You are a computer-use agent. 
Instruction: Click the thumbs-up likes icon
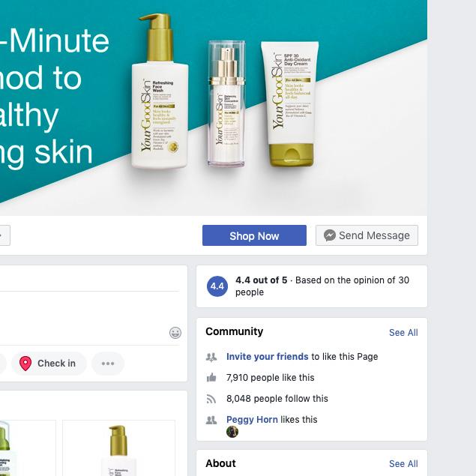click(x=211, y=377)
